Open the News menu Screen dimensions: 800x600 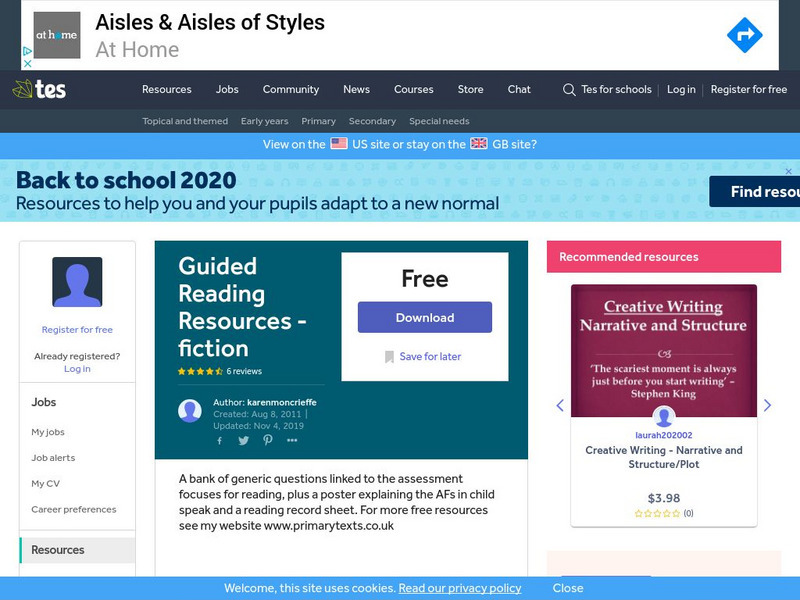(x=356, y=89)
